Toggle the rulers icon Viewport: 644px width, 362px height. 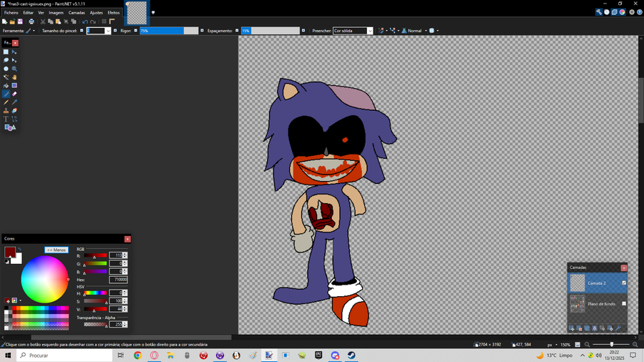[112, 21]
